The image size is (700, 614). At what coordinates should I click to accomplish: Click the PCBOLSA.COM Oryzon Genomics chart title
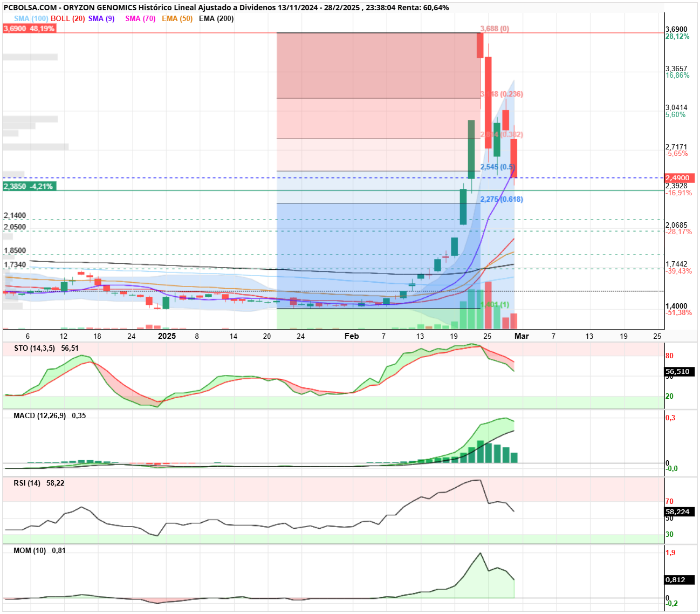(226, 8)
